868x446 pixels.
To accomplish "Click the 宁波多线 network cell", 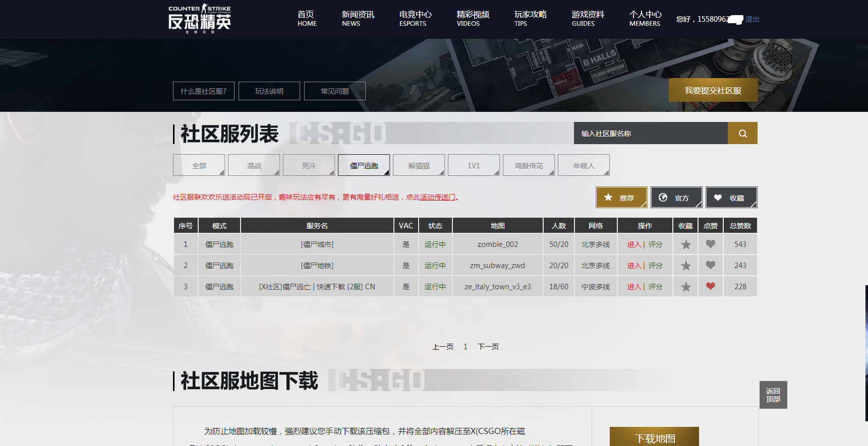I will [596, 287].
